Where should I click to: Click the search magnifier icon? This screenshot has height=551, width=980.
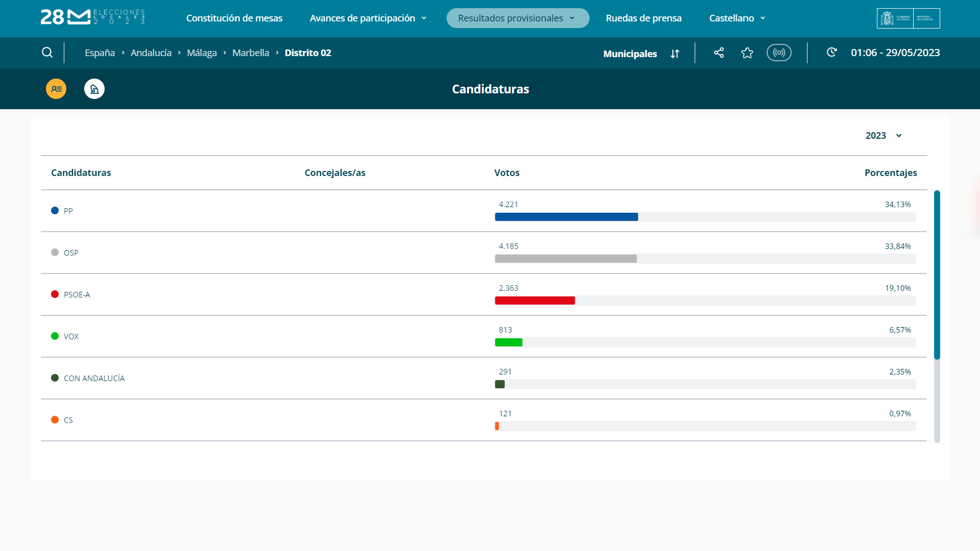pyautogui.click(x=47, y=53)
